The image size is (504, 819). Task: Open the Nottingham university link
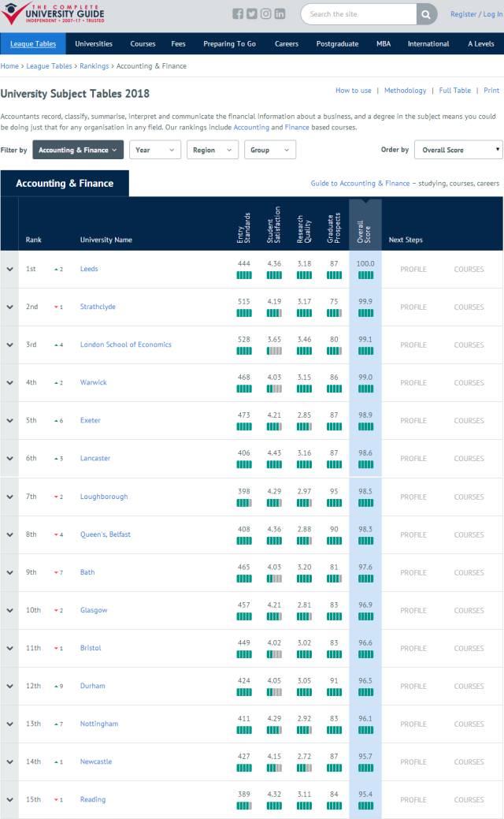[99, 724]
